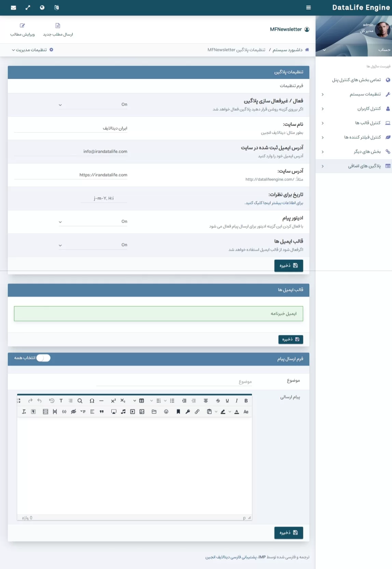Image resolution: width=392 pixels, height=569 pixels.
Task: Click the fullscreen arrows icon in header
Action: pyautogui.click(x=28, y=8)
